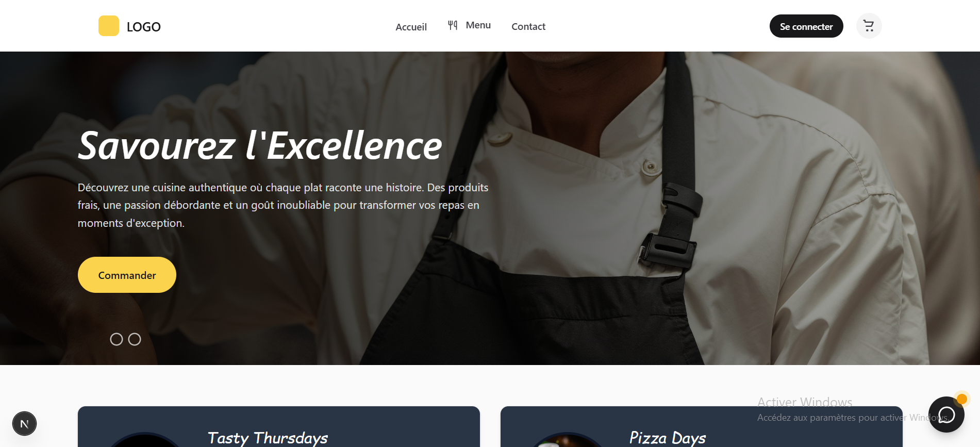Screen dimensions: 980x447
Task: Open the shopping cart icon
Action: click(869, 26)
